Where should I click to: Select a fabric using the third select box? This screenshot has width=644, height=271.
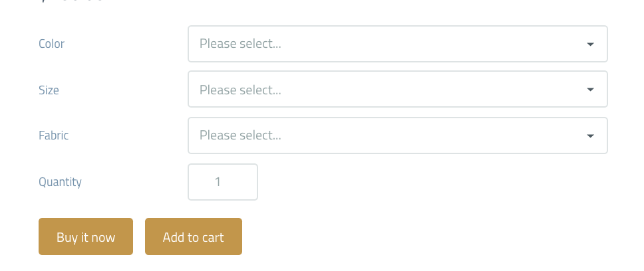(397, 135)
